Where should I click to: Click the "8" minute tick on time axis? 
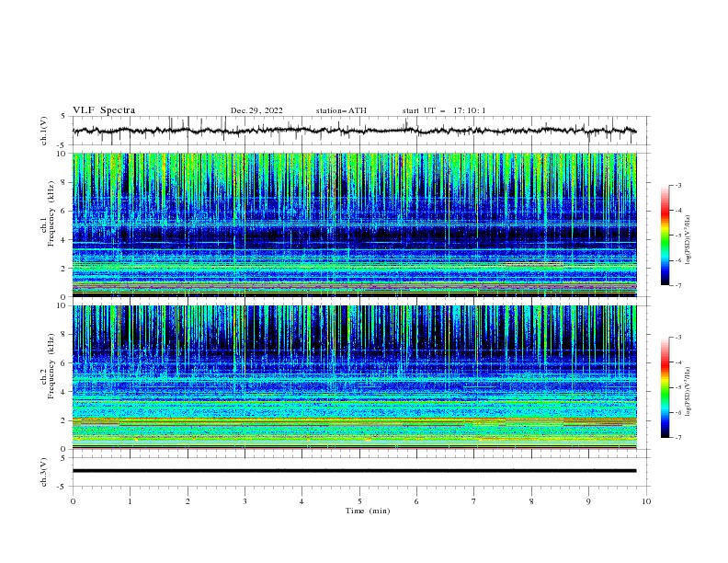pos(531,501)
